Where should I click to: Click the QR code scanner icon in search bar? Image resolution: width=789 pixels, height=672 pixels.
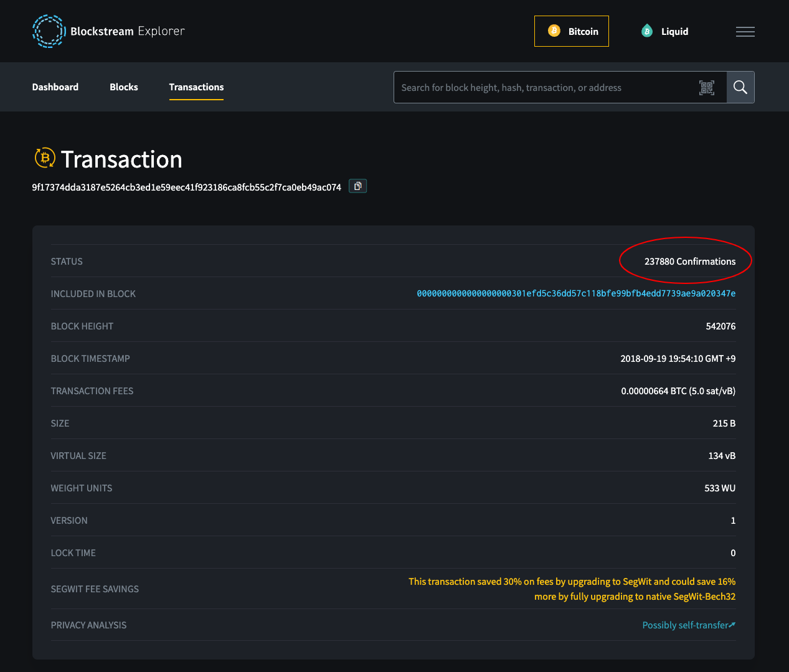click(x=707, y=87)
